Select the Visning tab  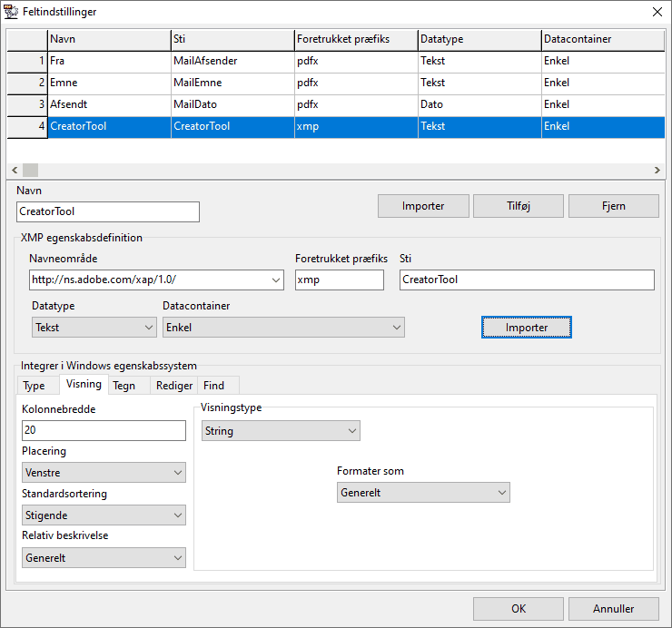[x=84, y=384]
